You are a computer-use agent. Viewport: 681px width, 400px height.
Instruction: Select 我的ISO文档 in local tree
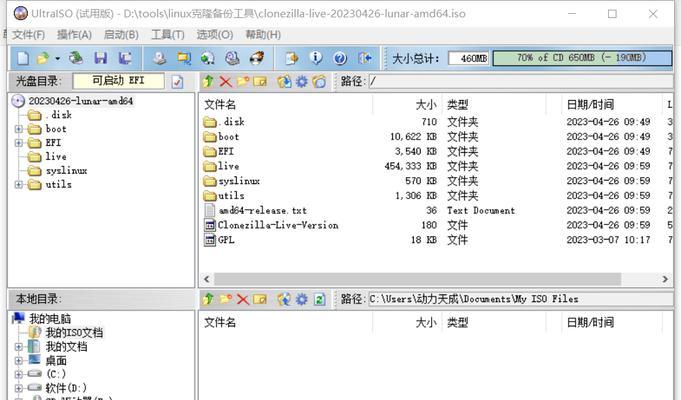click(x=74, y=333)
